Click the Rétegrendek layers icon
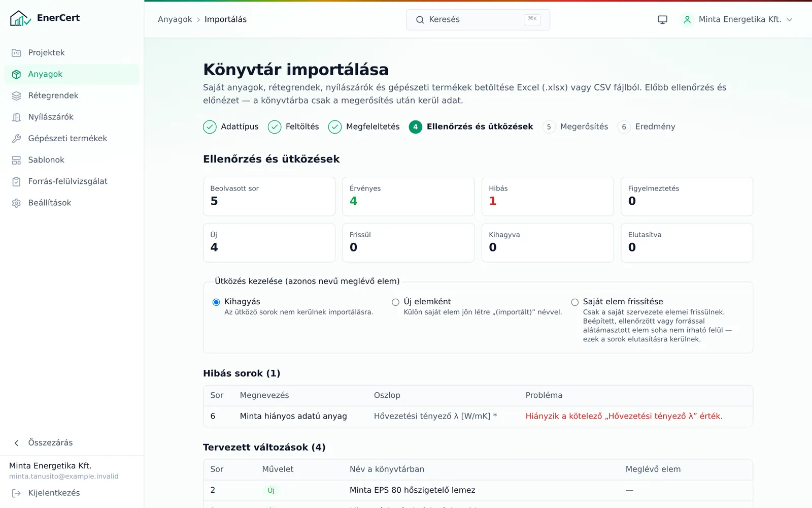812x508 pixels. pyautogui.click(x=16, y=96)
